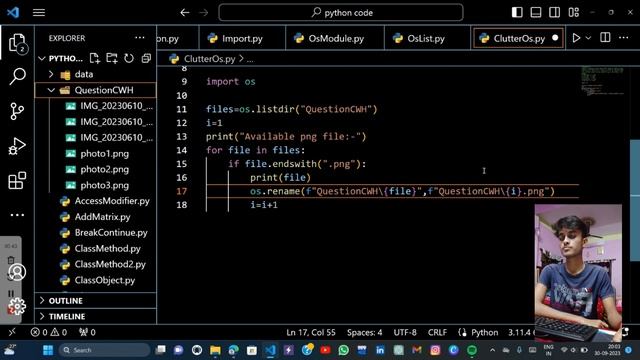
Task: Switch to the partially hidden on.py tab
Action: coord(178,38)
